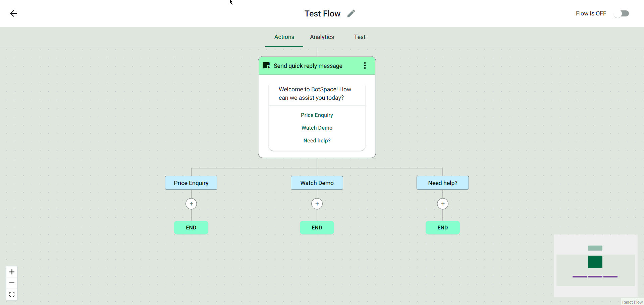Viewport: 644px width, 305px height.
Task: Open the Test tab
Action: pos(360,37)
